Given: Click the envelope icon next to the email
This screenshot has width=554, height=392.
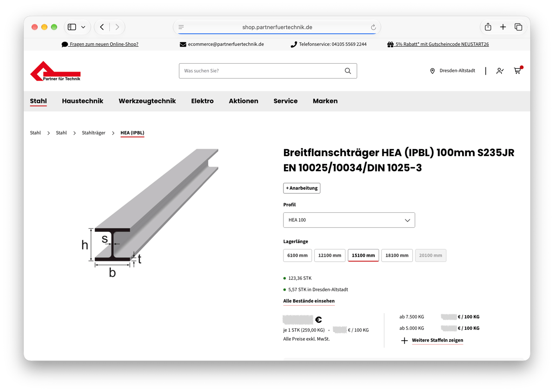Looking at the screenshot, I should [183, 44].
